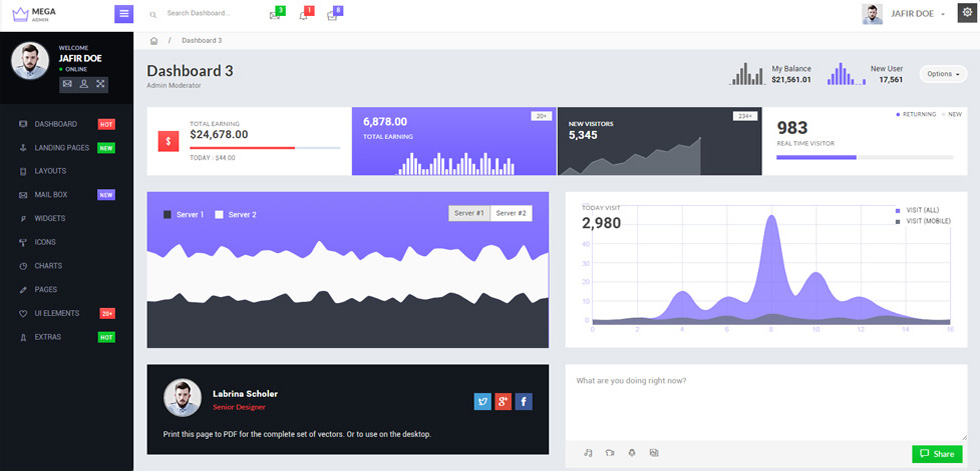The width and height of the screenshot is (980, 471).
Task: Open Labrina Scholer's Twitter link
Action: click(482, 401)
